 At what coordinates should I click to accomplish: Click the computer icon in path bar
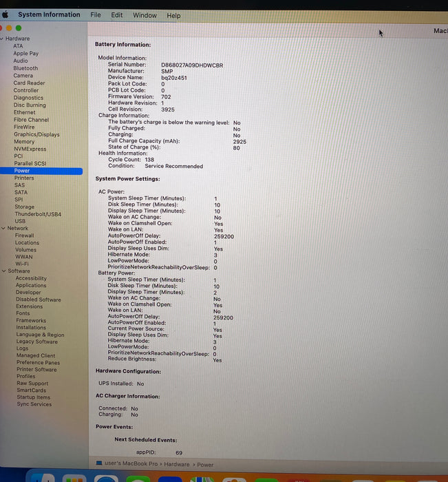99,463
